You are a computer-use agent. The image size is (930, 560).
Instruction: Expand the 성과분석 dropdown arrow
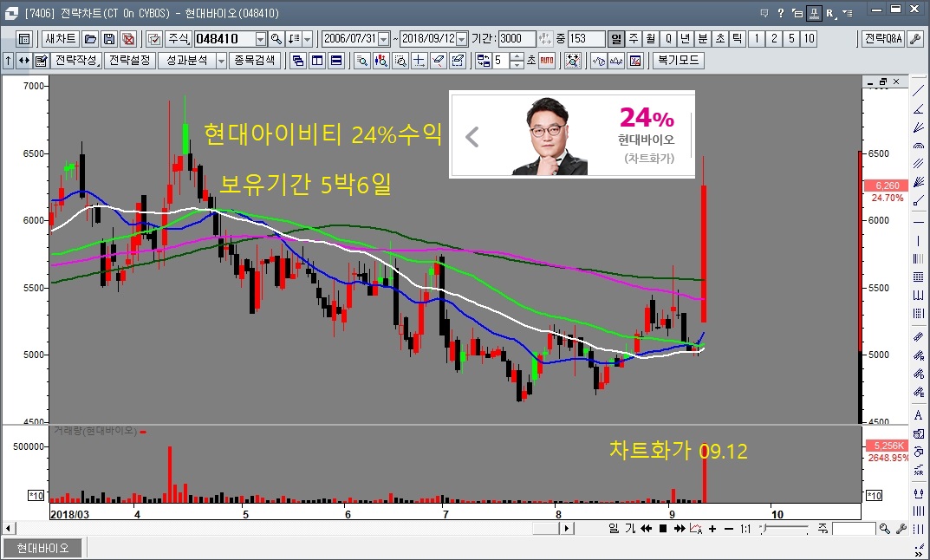(221, 61)
